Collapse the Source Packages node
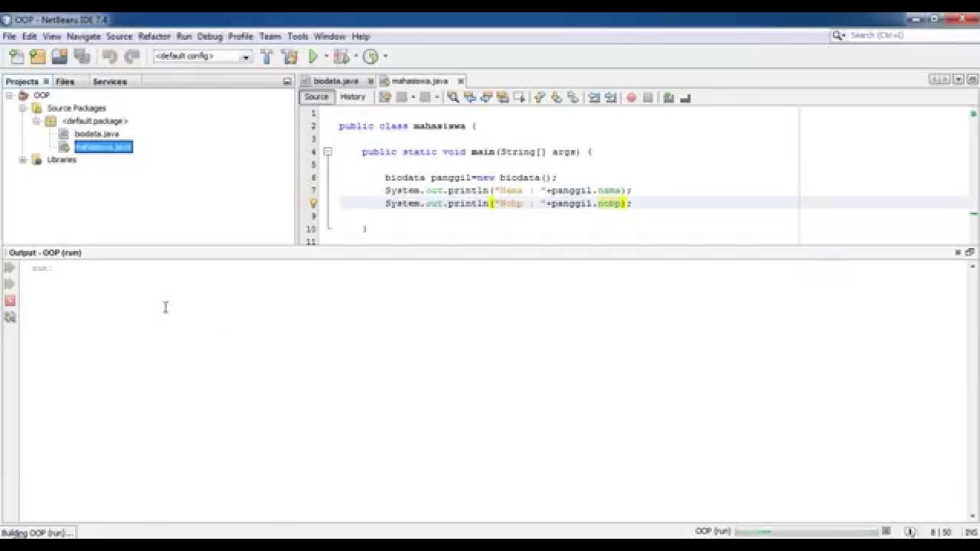The width and height of the screenshot is (980, 551). (23, 108)
